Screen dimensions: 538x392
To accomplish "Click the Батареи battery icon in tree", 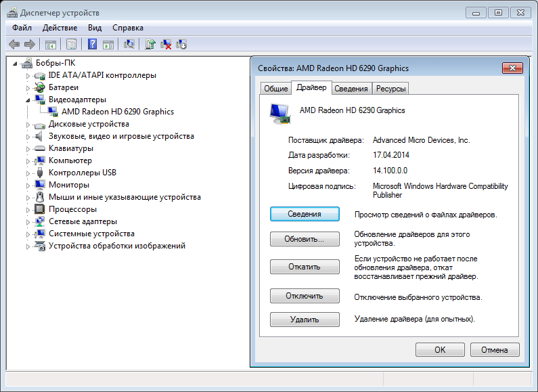I will coord(40,87).
